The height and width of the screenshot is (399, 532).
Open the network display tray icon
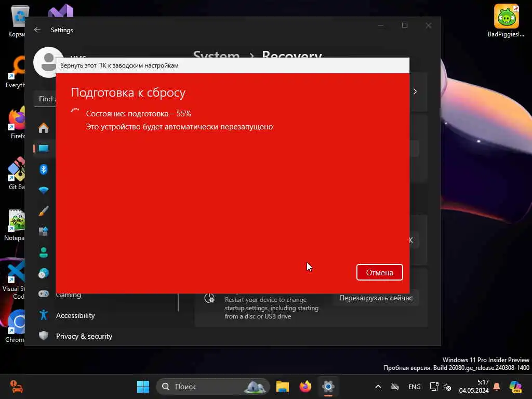click(434, 387)
